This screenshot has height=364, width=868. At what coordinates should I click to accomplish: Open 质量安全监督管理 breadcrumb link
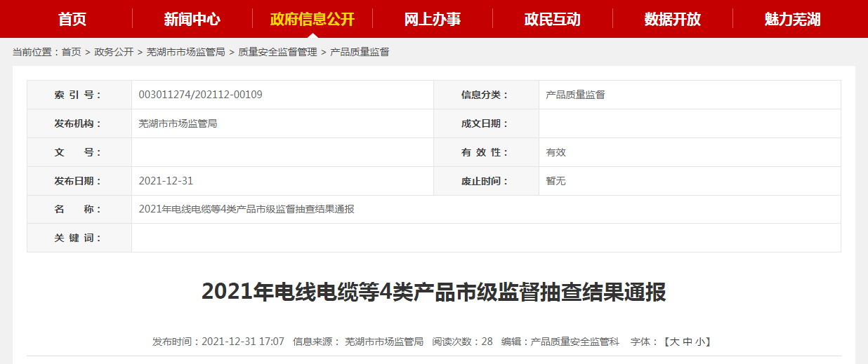277,52
